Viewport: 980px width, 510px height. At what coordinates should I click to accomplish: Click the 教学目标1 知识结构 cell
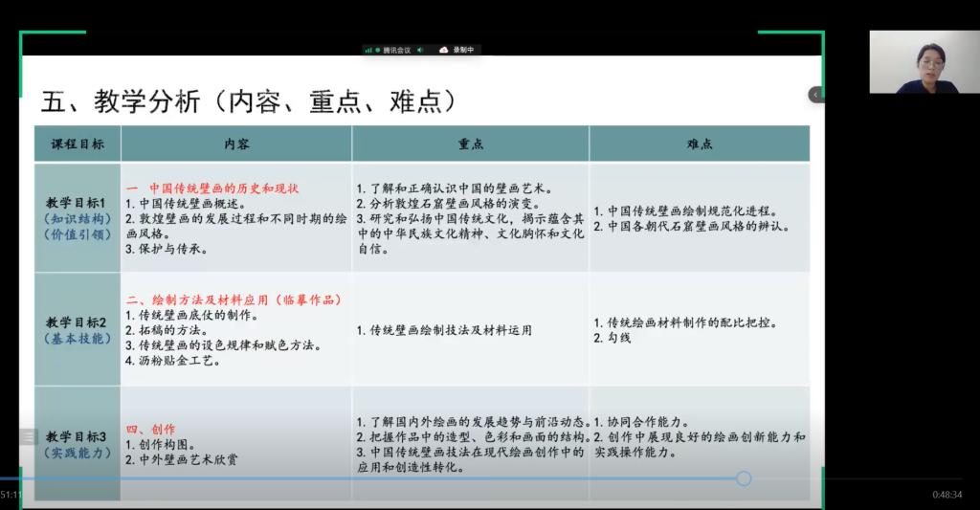(77, 218)
